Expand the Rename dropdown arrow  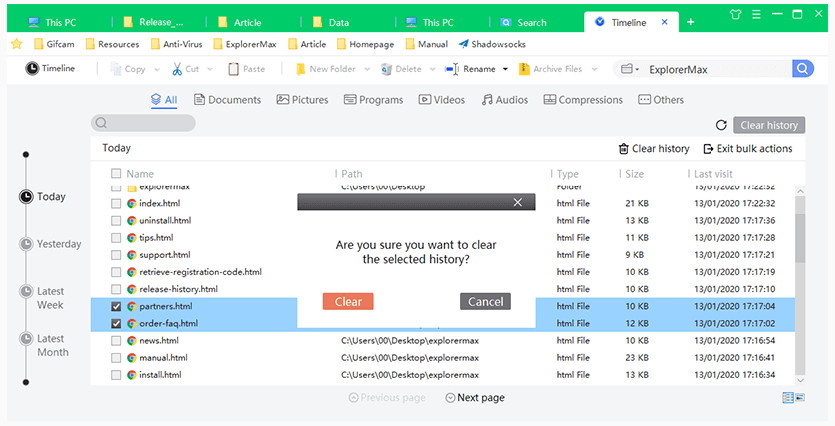pos(505,69)
